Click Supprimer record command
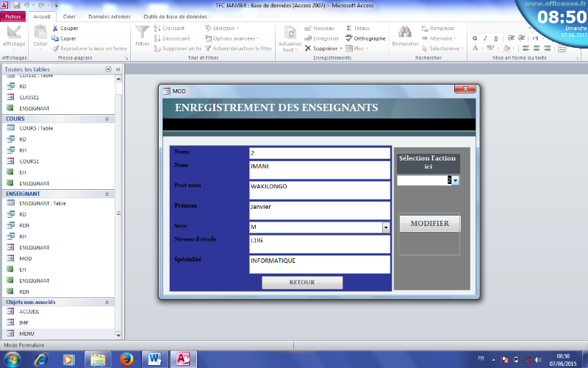The height and width of the screenshot is (368, 588). coord(323,49)
